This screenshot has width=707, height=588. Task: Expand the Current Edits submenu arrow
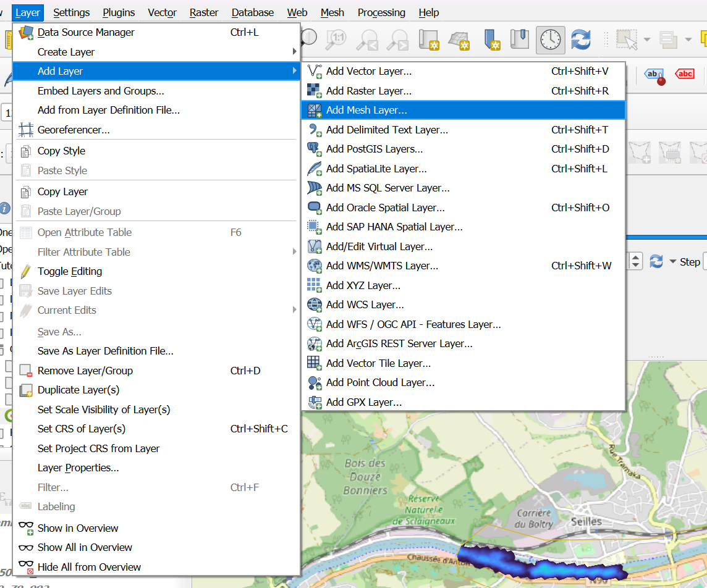294,309
